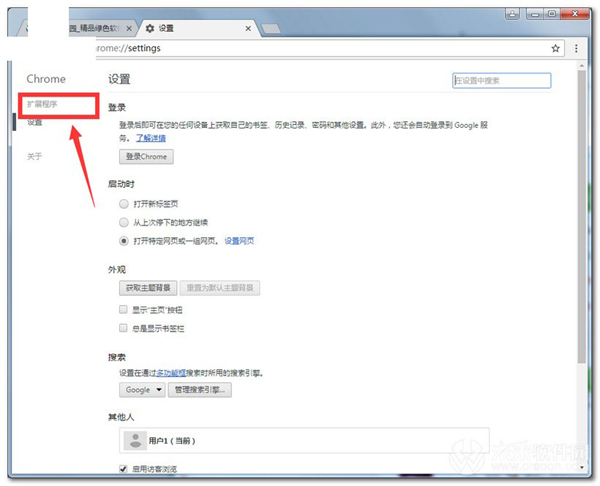Click the 管理搜索引擎 button

point(201,390)
